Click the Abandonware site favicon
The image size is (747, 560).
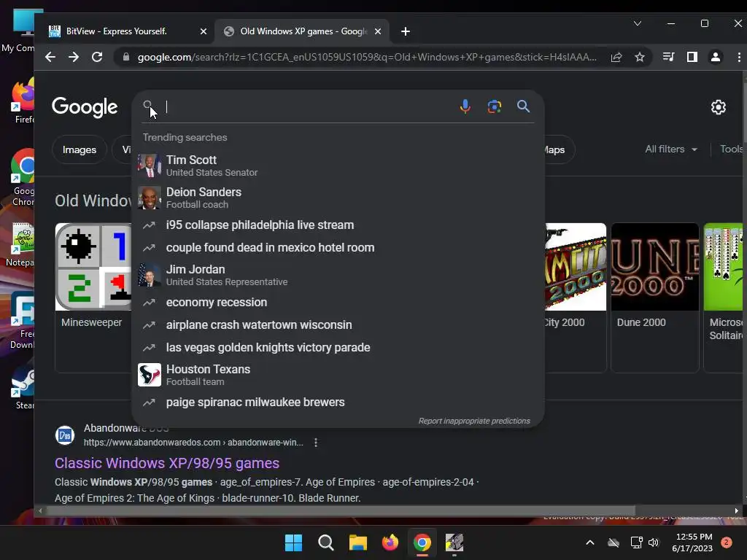click(x=65, y=435)
